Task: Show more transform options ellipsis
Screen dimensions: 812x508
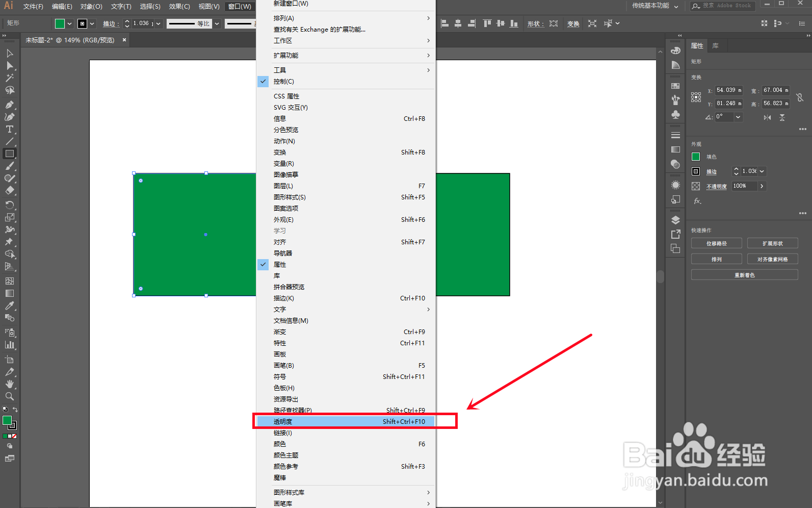Action: coord(803,129)
